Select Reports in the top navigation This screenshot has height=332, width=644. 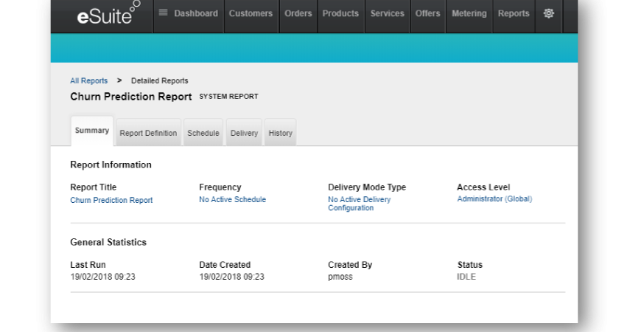[x=513, y=13]
